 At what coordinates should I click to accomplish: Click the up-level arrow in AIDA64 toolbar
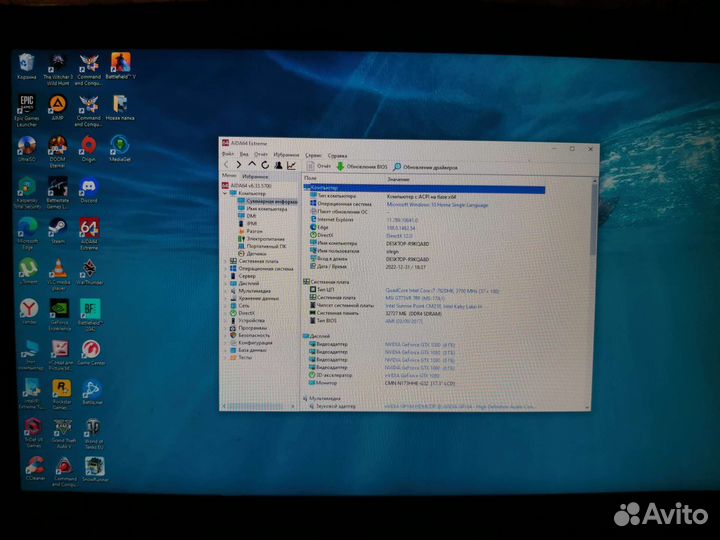coord(252,164)
